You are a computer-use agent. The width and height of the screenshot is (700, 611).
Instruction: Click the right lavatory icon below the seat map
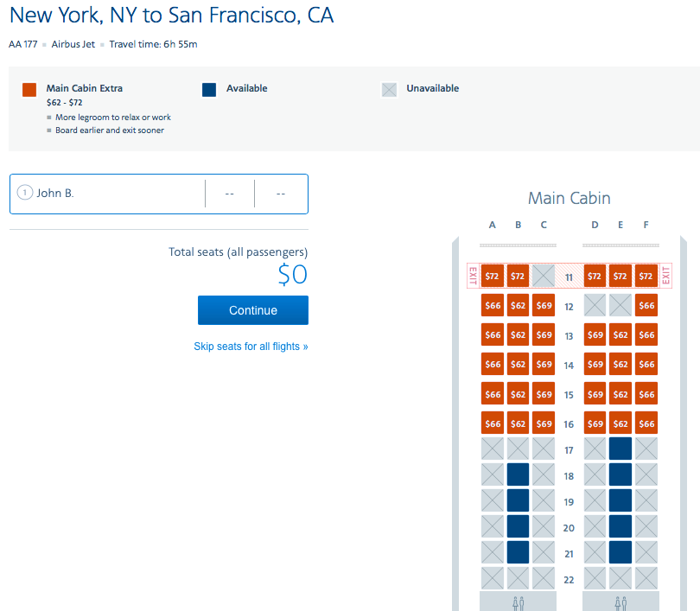click(x=620, y=601)
